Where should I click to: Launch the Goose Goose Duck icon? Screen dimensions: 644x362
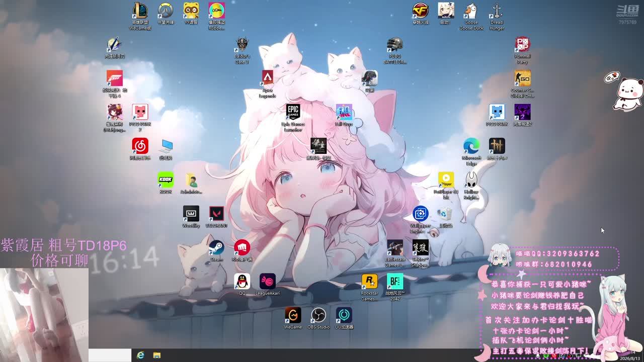click(x=471, y=11)
